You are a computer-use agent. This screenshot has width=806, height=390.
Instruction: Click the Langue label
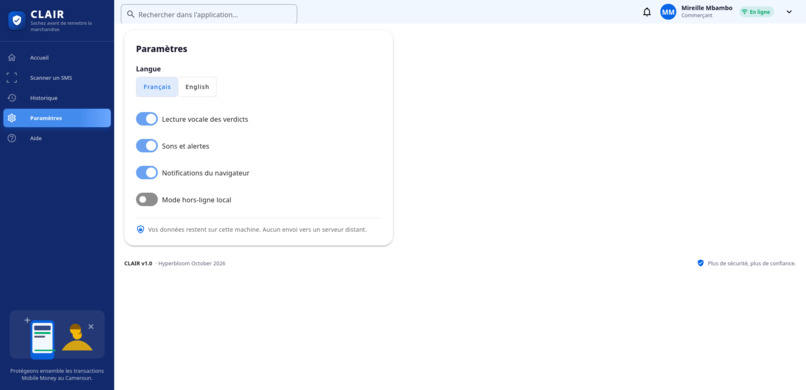pyautogui.click(x=148, y=69)
